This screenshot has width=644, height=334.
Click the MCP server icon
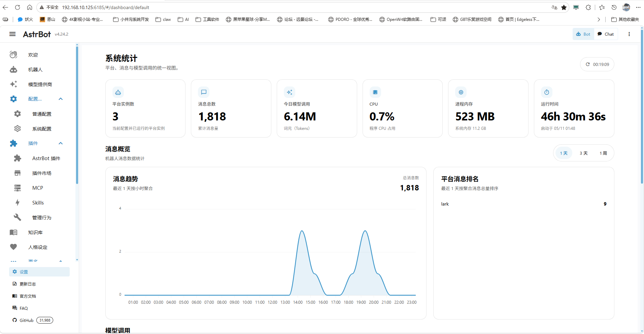click(x=18, y=188)
